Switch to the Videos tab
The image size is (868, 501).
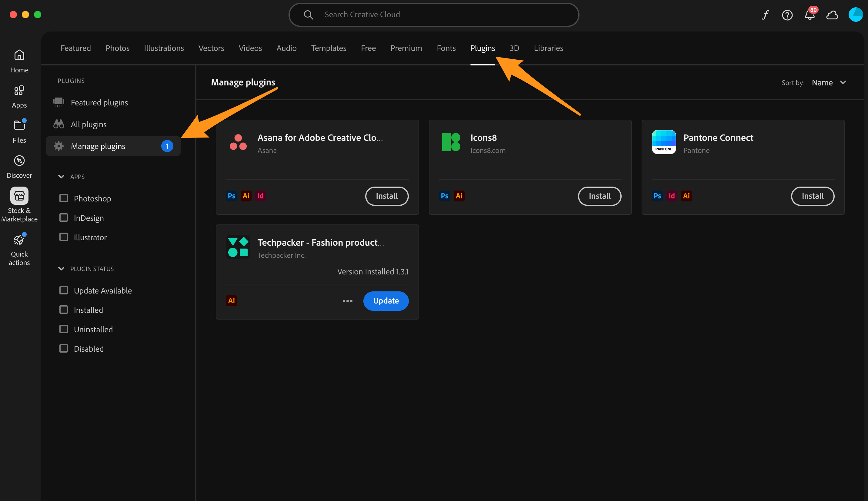coord(250,48)
